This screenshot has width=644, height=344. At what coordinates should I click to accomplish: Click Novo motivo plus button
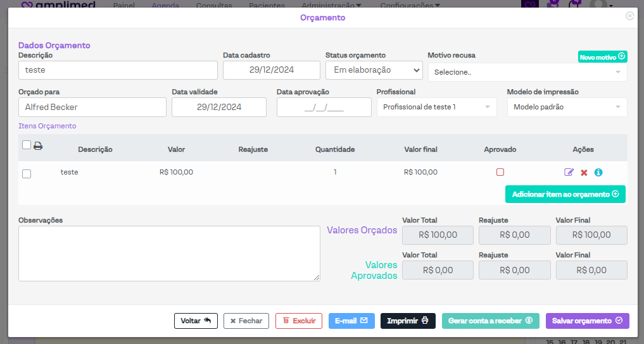602,57
